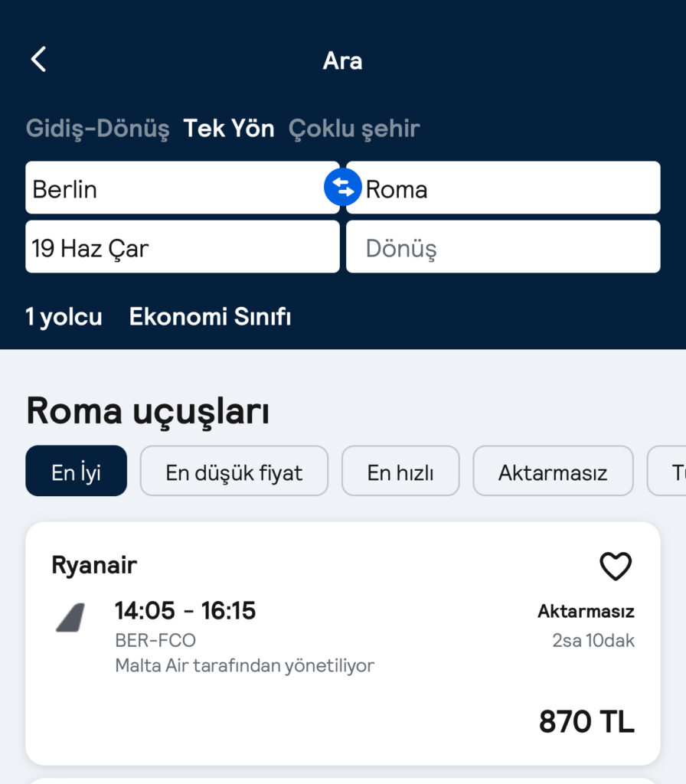Switch to the Çoklu şehir tab
Screen dimensions: 686x784
pyautogui.click(x=354, y=129)
